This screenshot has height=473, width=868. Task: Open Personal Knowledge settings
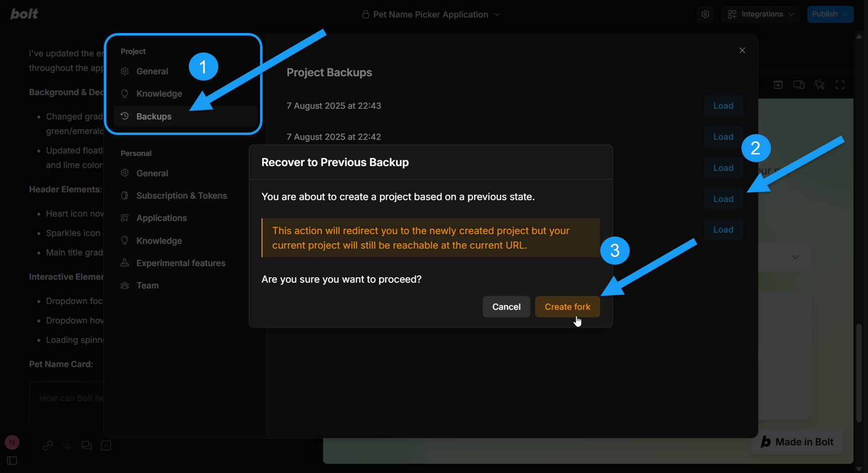185,241
